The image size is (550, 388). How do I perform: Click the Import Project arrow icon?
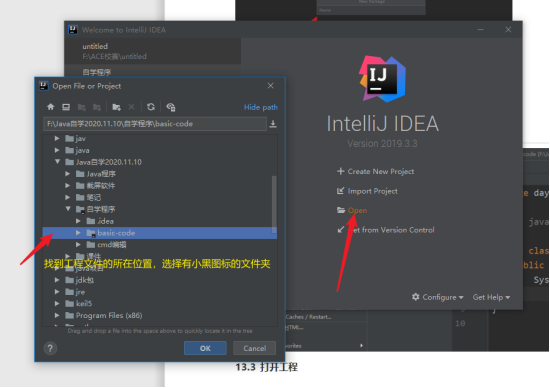tap(340, 191)
